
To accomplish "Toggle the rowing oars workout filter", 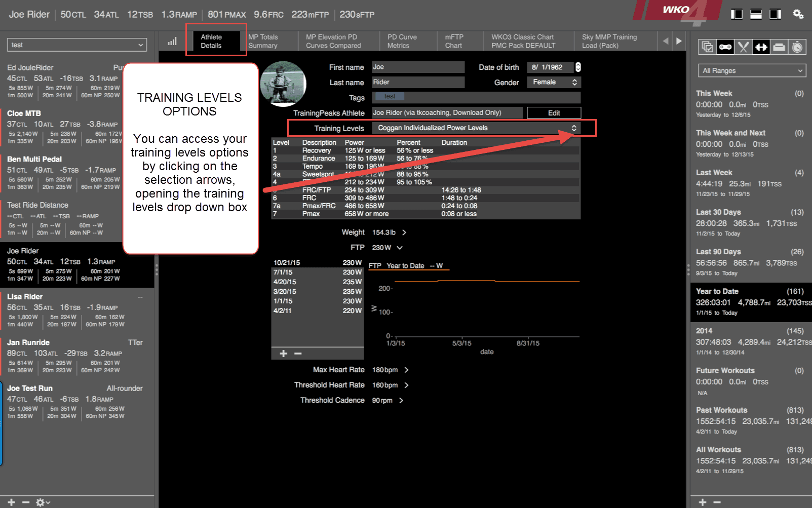I will pos(743,47).
